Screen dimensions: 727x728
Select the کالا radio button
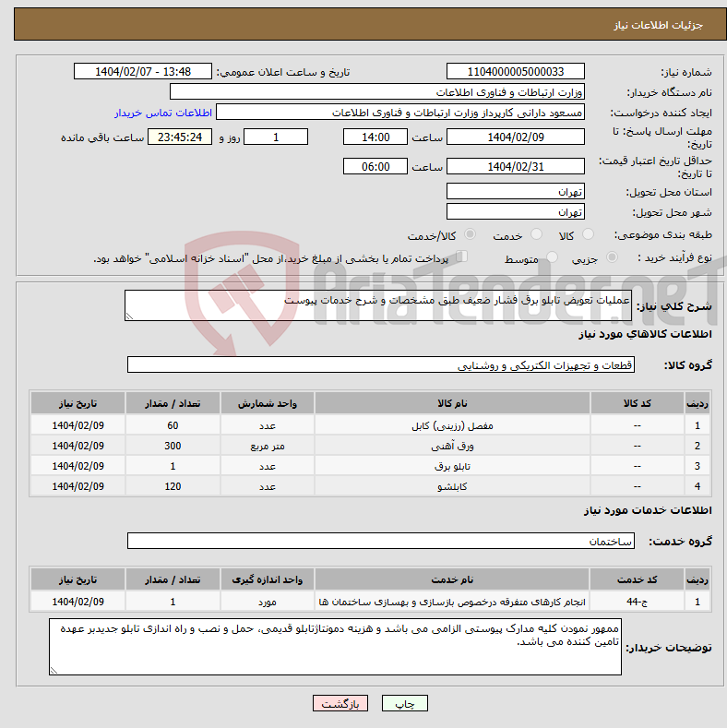point(588,234)
